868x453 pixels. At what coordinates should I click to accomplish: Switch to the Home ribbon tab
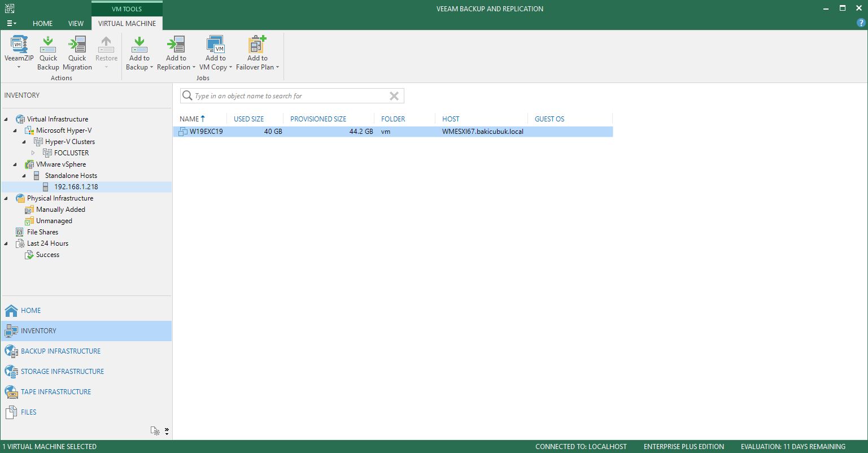pyautogui.click(x=42, y=24)
